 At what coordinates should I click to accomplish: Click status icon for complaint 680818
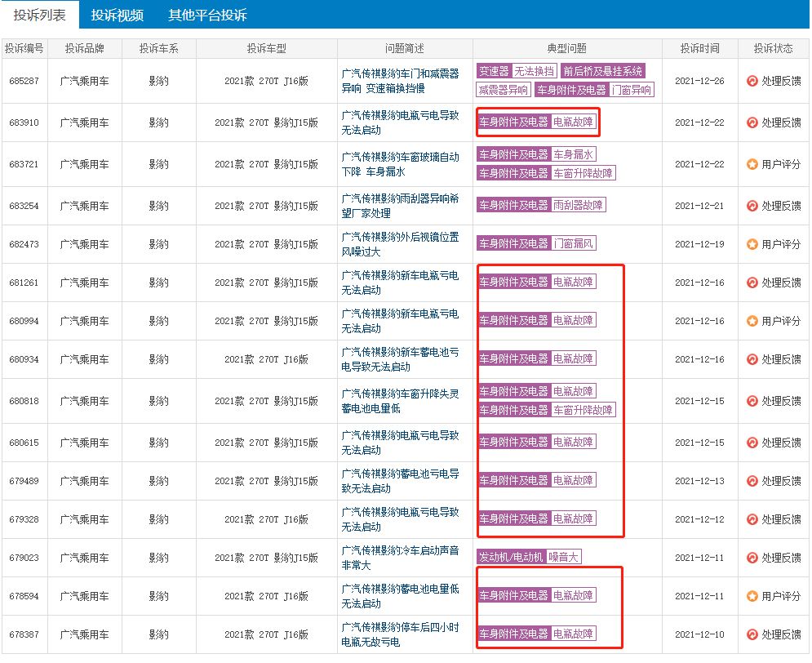click(752, 401)
